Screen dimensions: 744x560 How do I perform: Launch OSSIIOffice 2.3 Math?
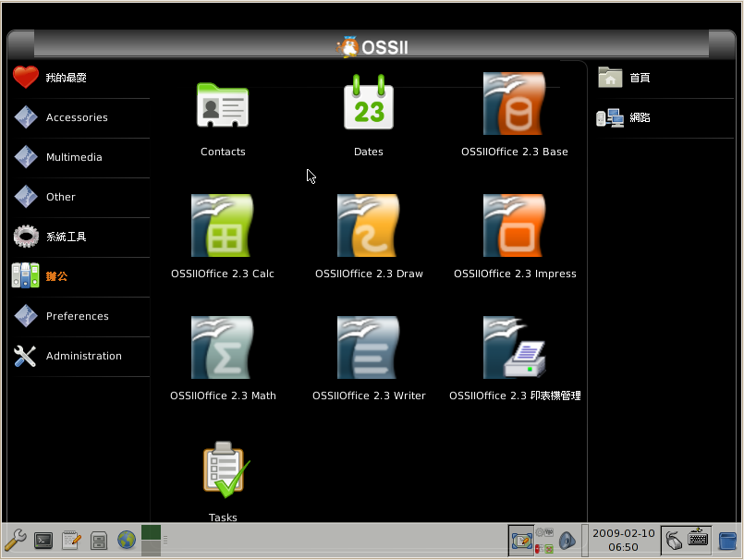click(223, 349)
